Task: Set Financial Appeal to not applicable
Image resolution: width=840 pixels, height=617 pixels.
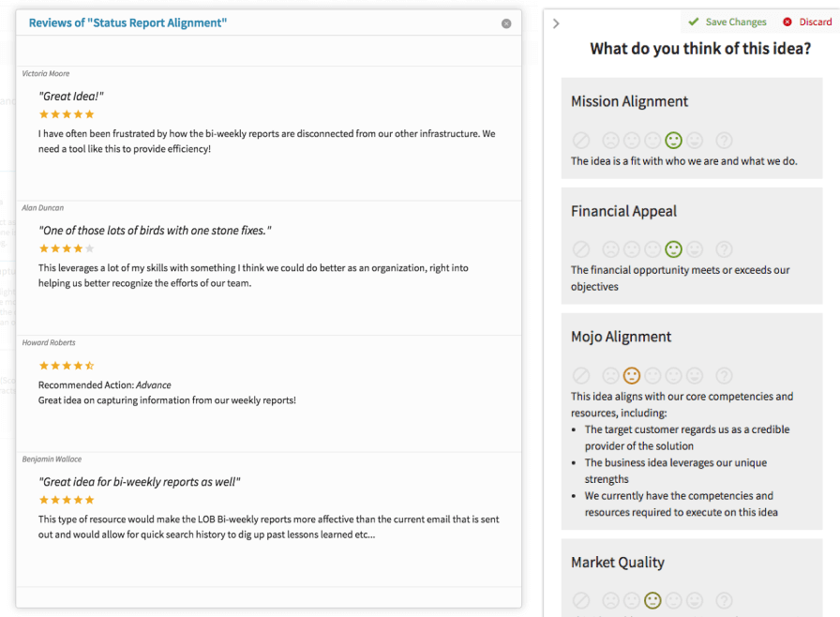Action: pos(581,249)
